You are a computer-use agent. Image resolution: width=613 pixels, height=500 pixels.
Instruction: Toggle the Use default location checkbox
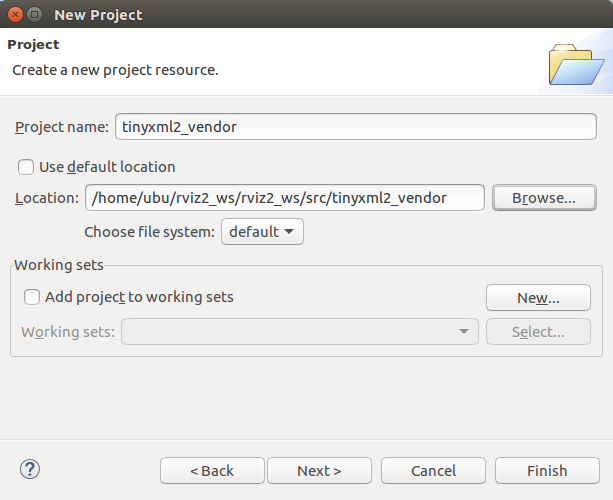click(26, 167)
